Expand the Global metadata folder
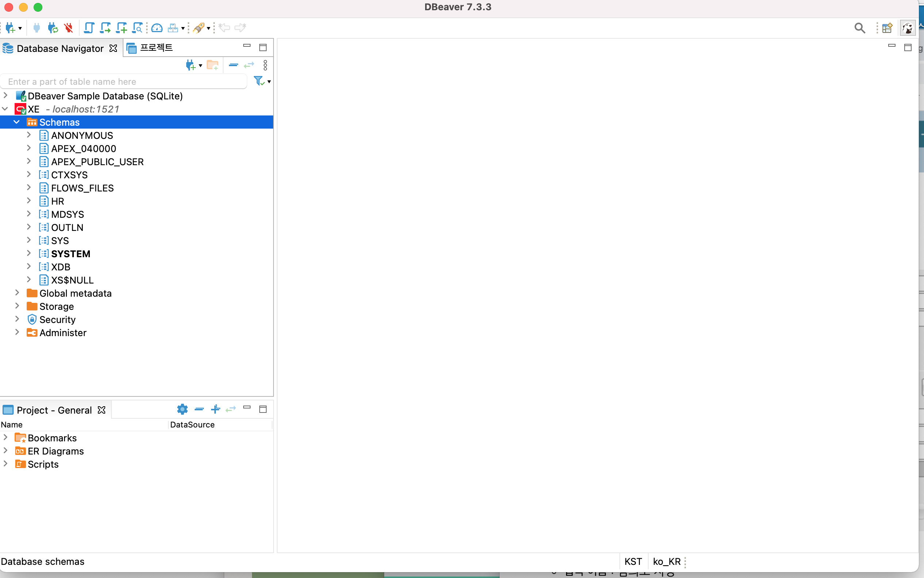Screen dimensions: 924x578 pyautogui.click(x=17, y=293)
